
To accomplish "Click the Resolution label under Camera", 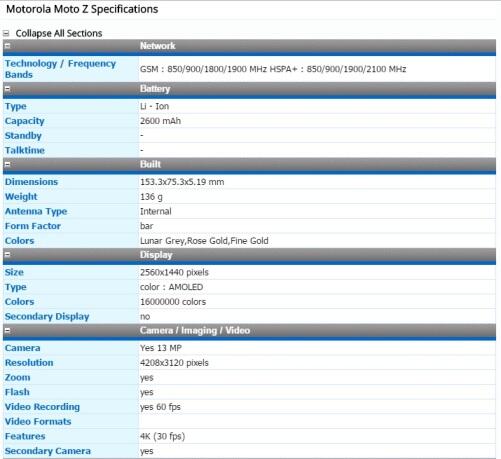I will coord(29,363).
